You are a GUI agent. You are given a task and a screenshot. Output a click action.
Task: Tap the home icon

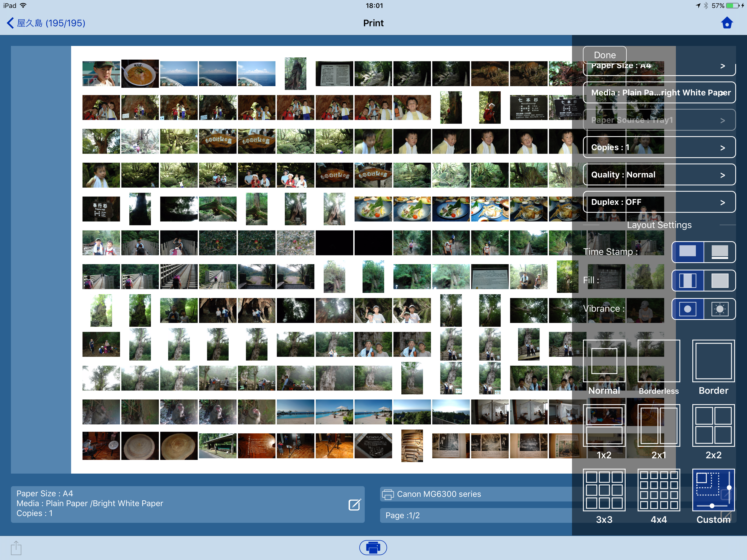[x=727, y=23]
